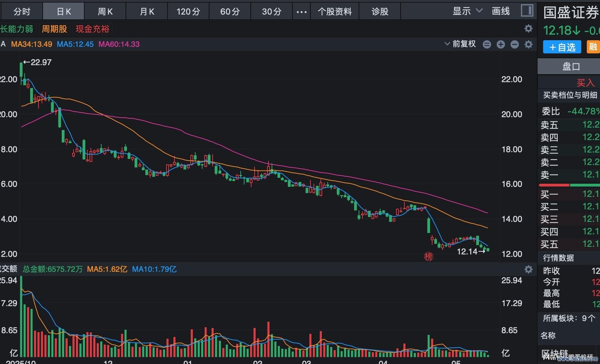Screen dimensions: 600x364
Task: Toggle the 融 margin badge
Action: [593, 47]
